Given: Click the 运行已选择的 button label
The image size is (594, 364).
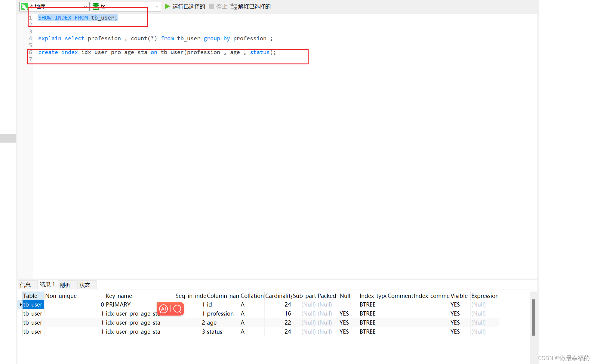Looking at the screenshot, I should 189,6.
